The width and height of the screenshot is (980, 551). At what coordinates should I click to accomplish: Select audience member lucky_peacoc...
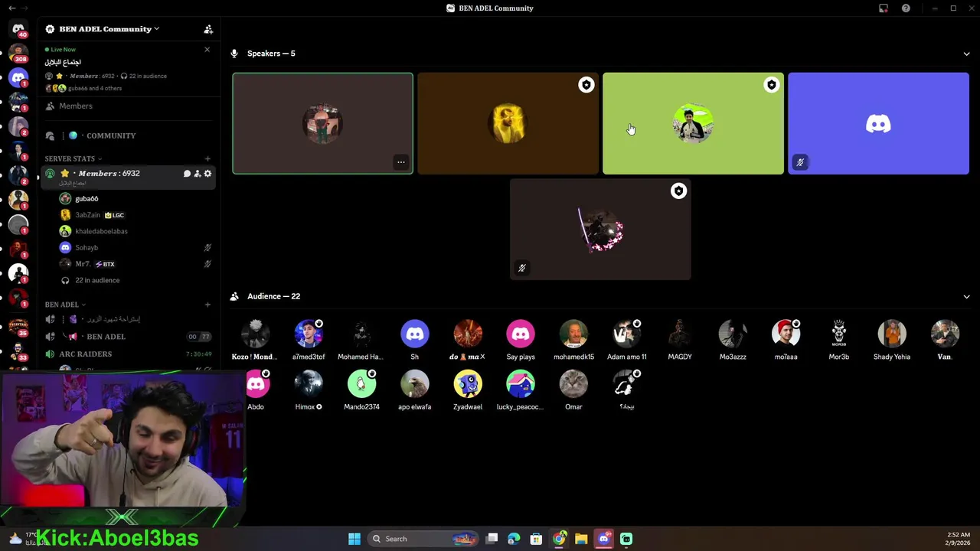coord(521,390)
